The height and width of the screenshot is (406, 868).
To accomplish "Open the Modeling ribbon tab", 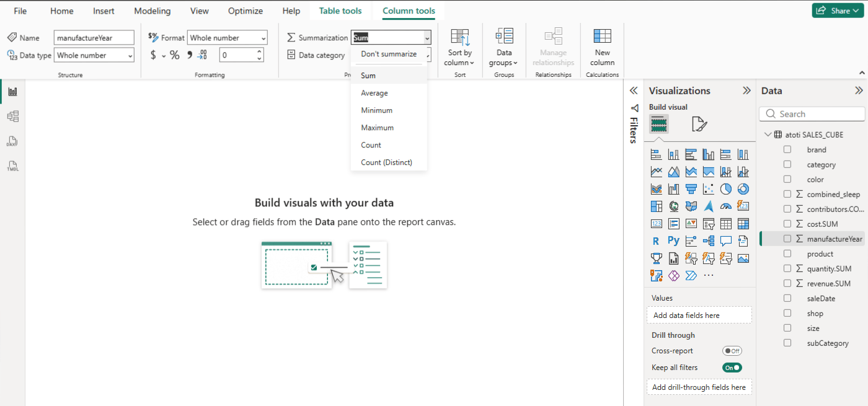I will point(153,11).
